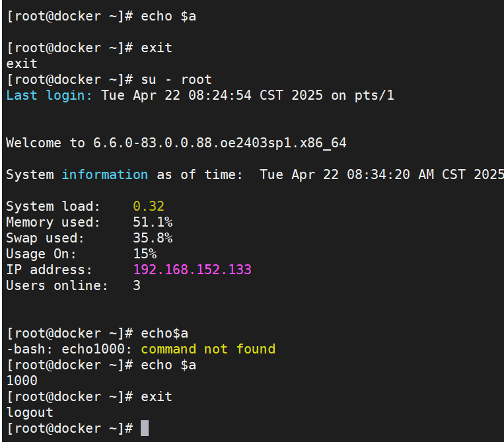Click the "logout" output text
The image size is (504, 442).
tap(30, 412)
